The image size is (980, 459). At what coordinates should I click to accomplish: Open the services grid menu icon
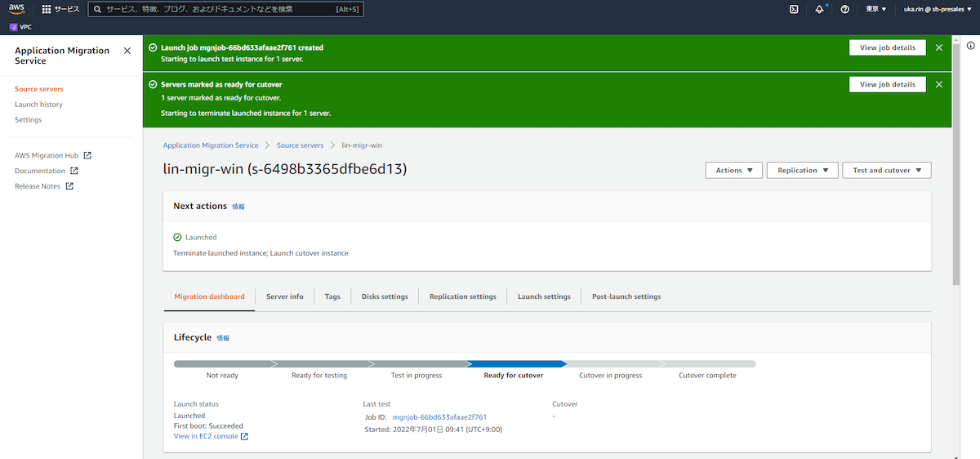46,9
